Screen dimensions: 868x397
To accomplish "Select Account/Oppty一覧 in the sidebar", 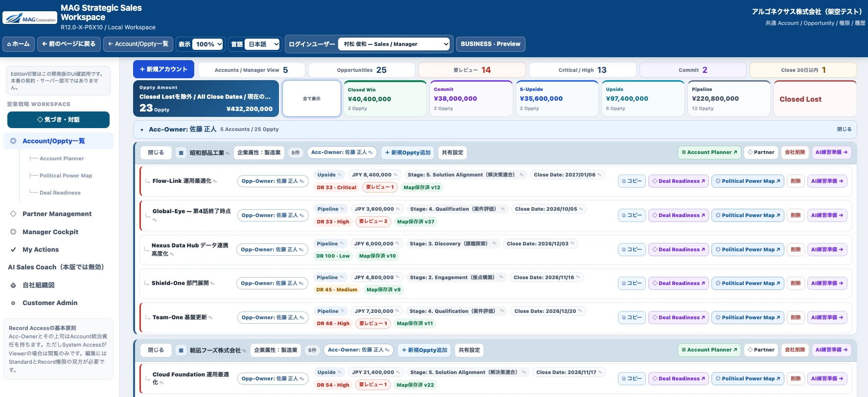I will (59, 141).
